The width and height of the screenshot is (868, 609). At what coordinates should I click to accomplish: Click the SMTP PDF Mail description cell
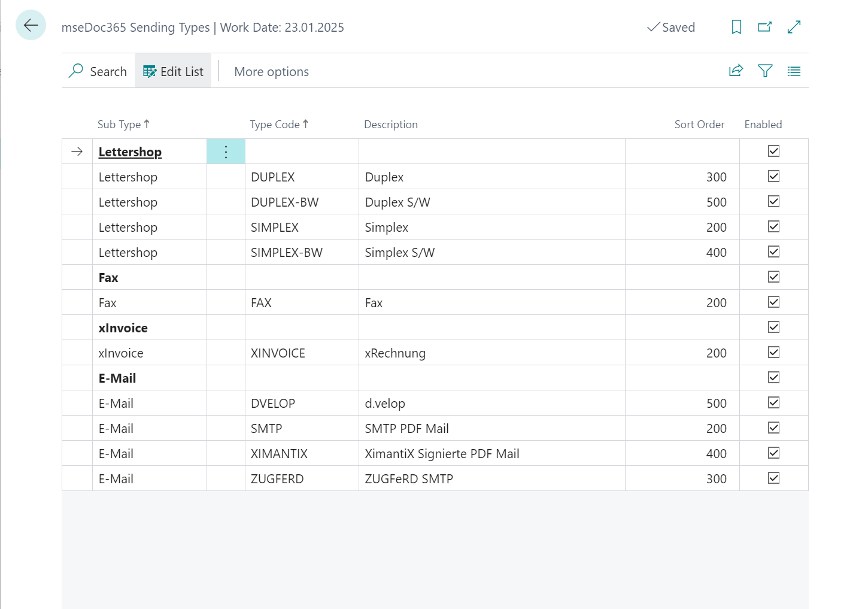(406, 429)
